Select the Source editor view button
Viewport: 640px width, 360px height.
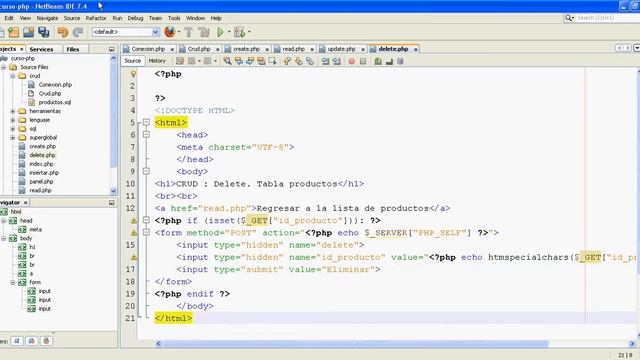[133, 61]
